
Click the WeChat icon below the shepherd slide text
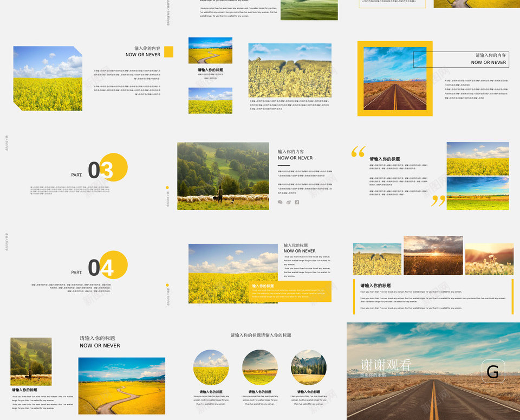click(280, 202)
